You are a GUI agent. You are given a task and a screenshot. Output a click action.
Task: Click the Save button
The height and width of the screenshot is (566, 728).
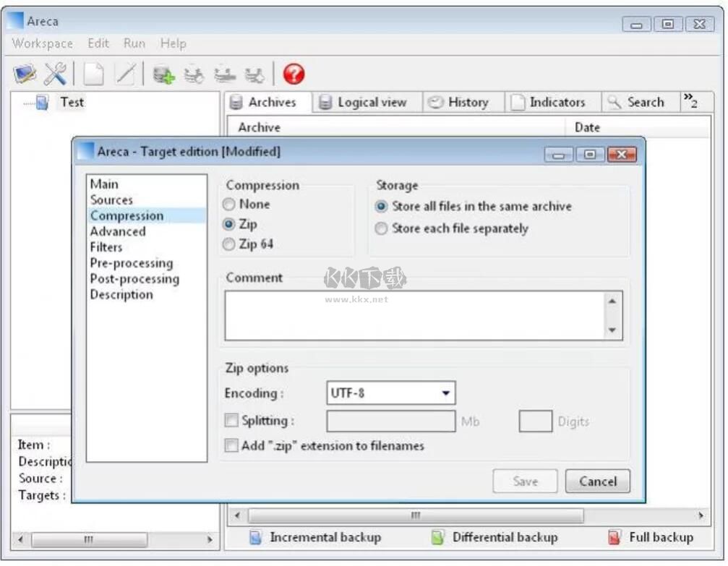pyautogui.click(x=525, y=481)
